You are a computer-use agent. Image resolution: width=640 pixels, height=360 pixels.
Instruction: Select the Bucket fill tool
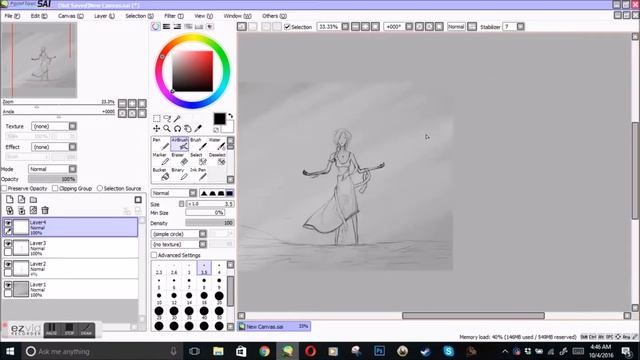pos(160,174)
